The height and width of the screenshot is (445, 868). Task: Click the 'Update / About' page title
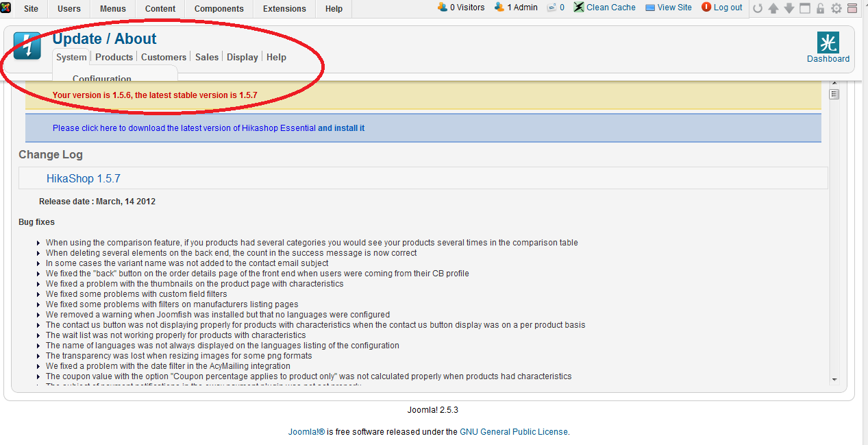pyautogui.click(x=104, y=39)
